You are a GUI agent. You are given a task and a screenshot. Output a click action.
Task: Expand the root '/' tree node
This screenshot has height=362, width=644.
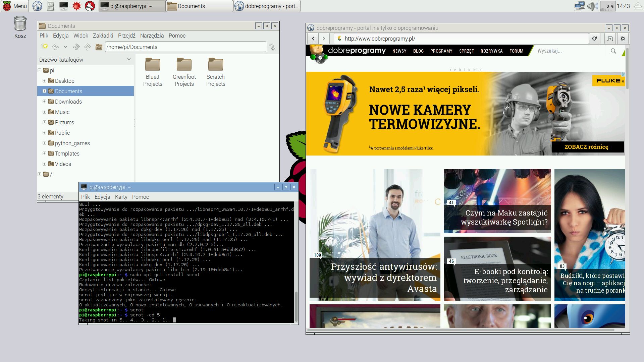pos(40,174)
